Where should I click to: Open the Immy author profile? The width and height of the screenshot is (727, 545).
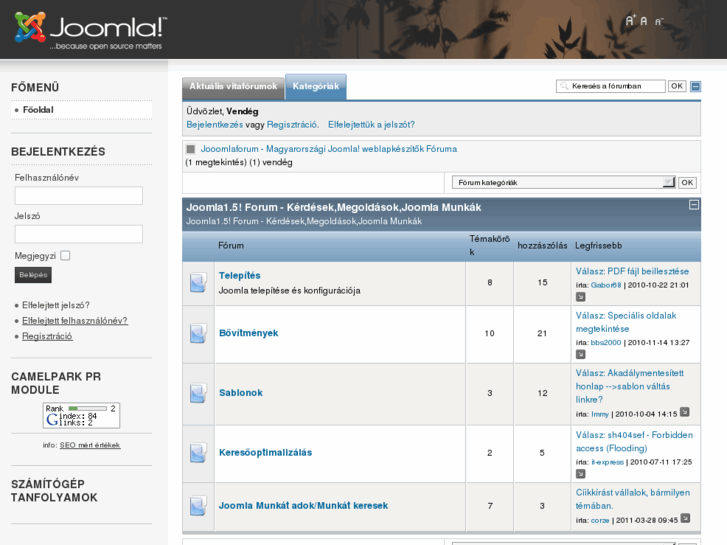600,414
